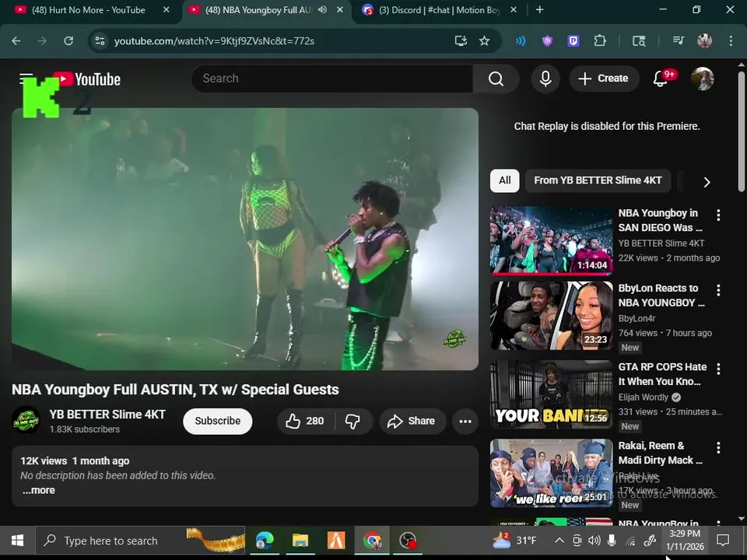Open YouTube notifications bell
The image size is (747, 560).
click(x=661, y=79)
